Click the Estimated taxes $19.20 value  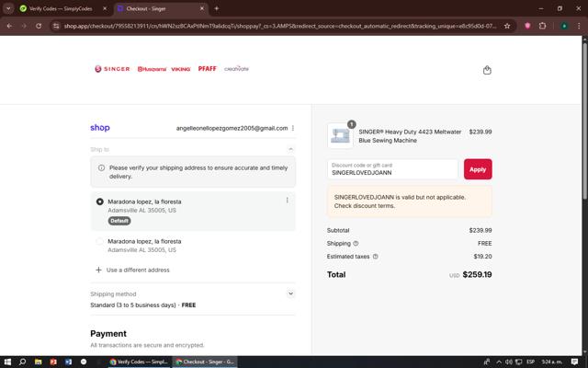482,257
